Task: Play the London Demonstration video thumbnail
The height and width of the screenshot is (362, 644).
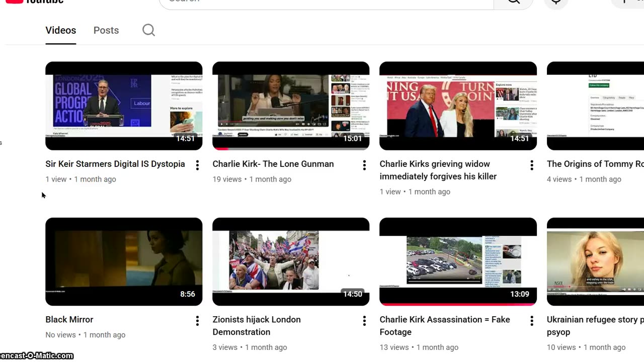Action: (x=291, y=261)
